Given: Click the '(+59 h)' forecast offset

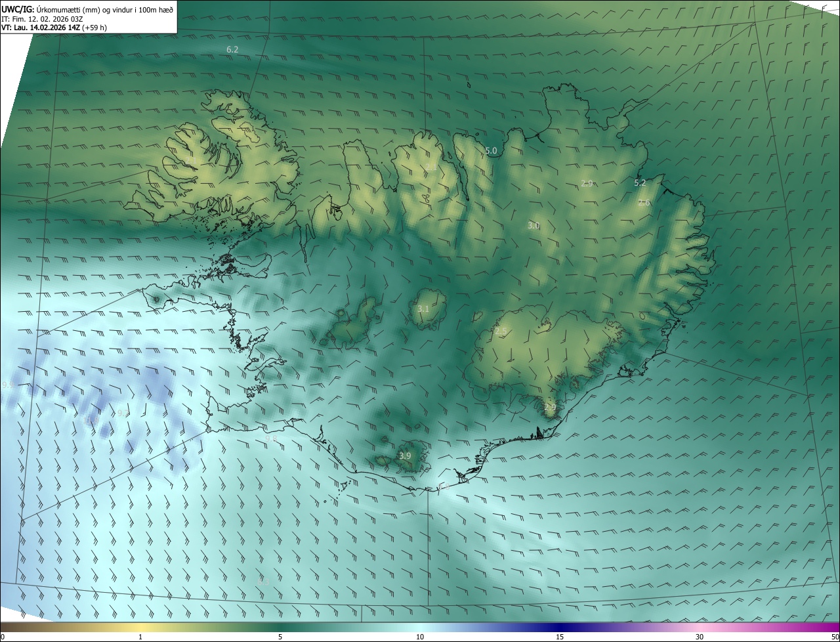Looking at the screenshot, I should click(x=94, y=28).
